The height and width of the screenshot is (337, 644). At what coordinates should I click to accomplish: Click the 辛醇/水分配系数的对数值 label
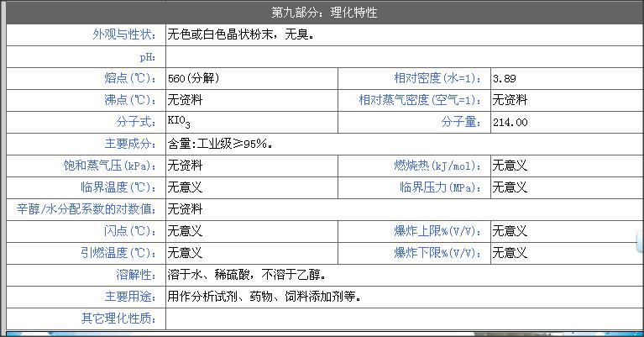click(x=86, y=208)
